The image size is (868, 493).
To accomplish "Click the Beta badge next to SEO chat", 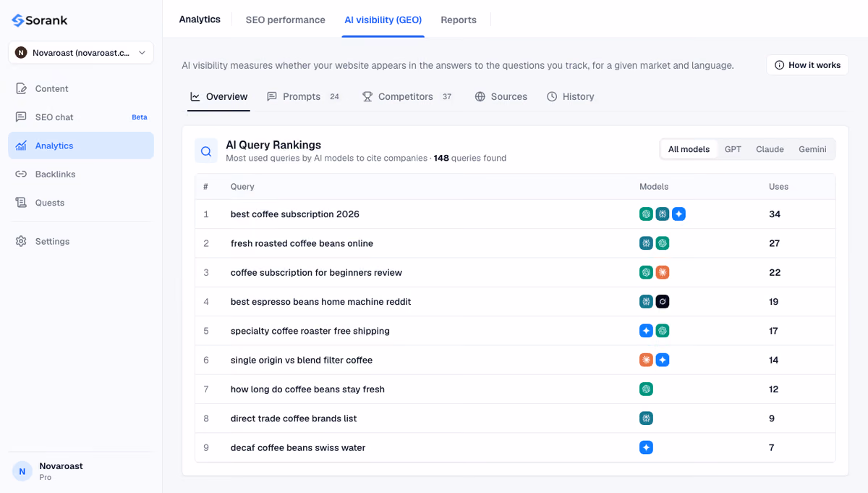I will (140, 117).
